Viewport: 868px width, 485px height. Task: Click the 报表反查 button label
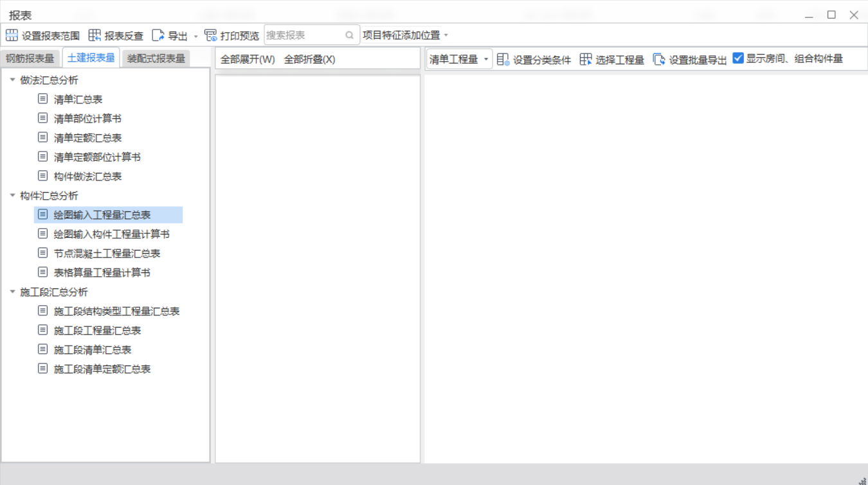pyautogui.click(x=124, y=36)
